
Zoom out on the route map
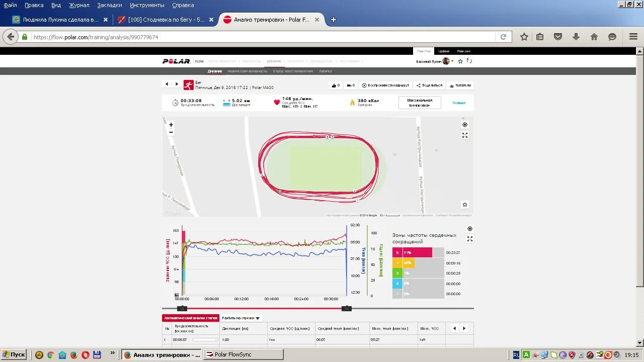click(x=171, y=132)
